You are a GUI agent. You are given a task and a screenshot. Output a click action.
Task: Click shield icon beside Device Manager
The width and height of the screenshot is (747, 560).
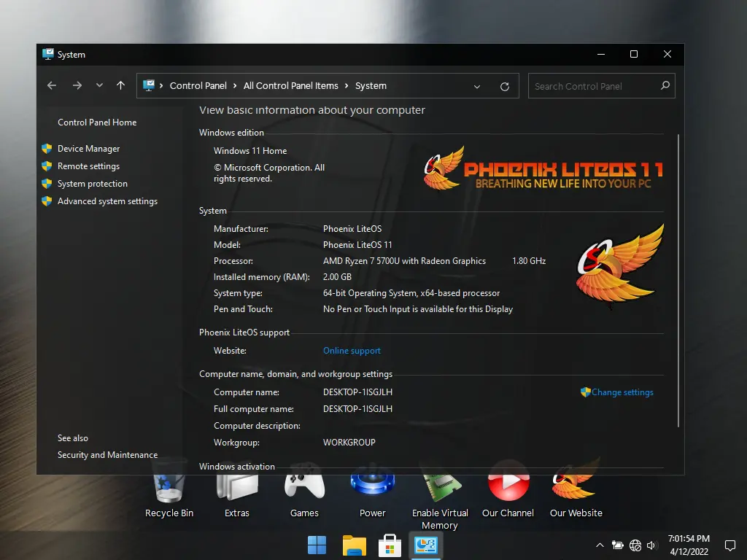(47, 149)
